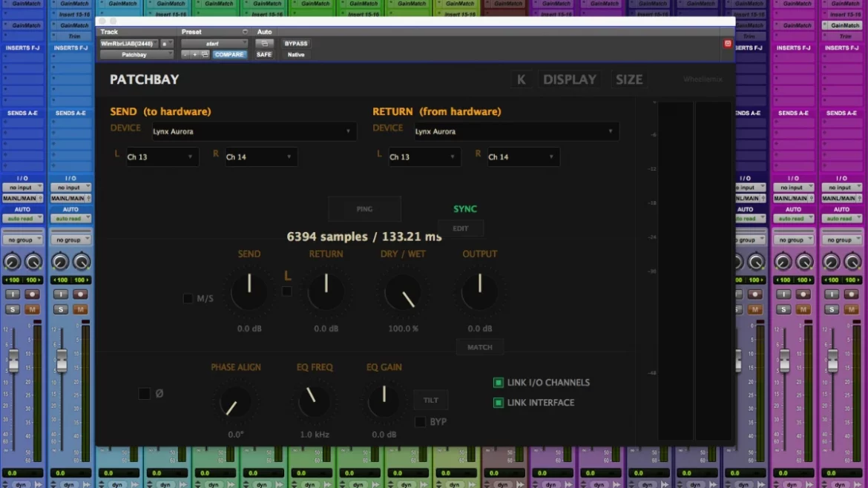Open 'no input' selector on leftmost channel
The image size is (868, 488).
pos(23,188)
